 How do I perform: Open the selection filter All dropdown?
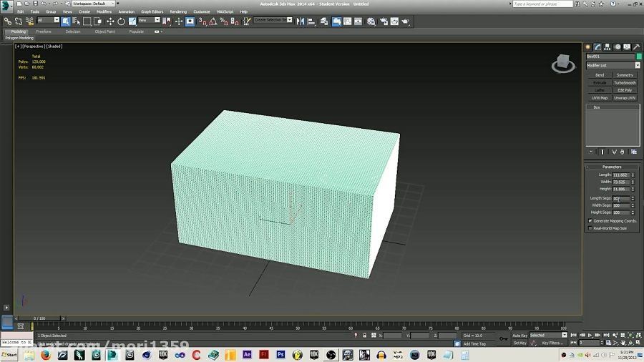tap(48, 20)
